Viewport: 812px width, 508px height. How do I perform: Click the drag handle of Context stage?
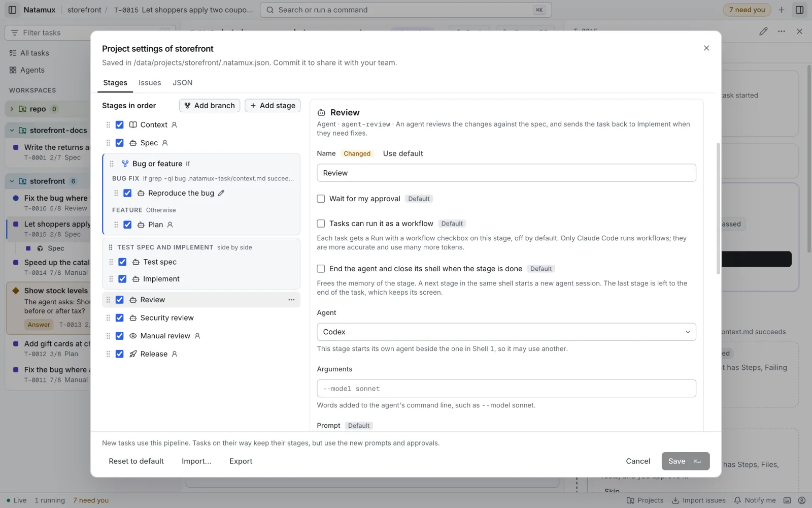[x=108, y=125]
